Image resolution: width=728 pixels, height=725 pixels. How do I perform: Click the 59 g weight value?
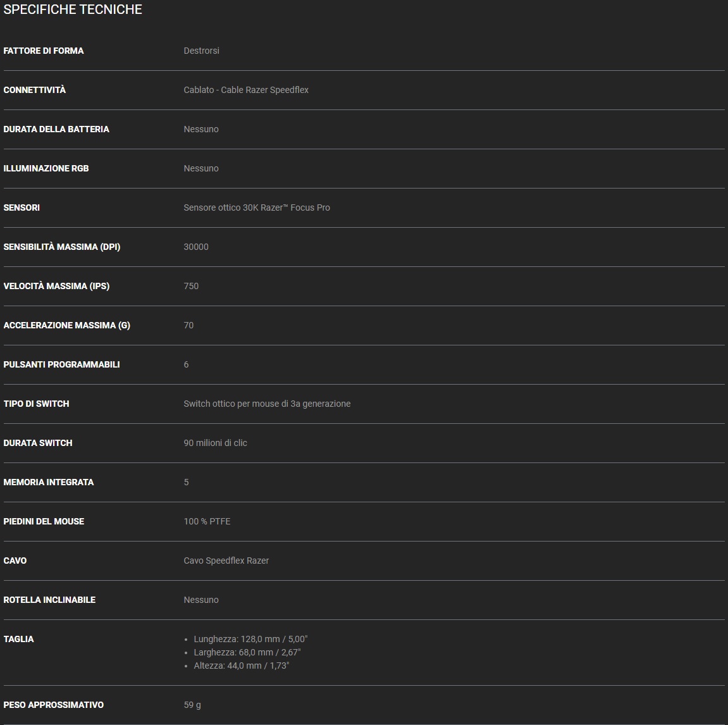coord(192,705)
